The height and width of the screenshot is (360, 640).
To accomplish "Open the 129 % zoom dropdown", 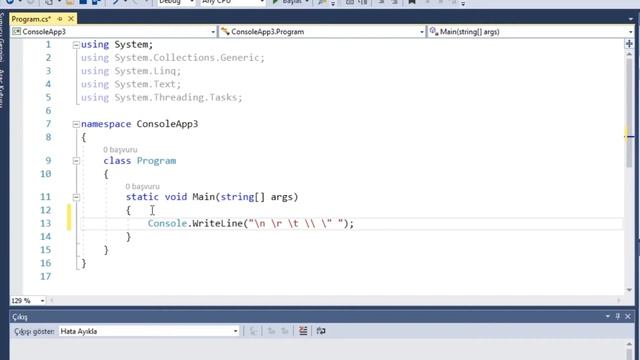I will [x=42, y=301].
